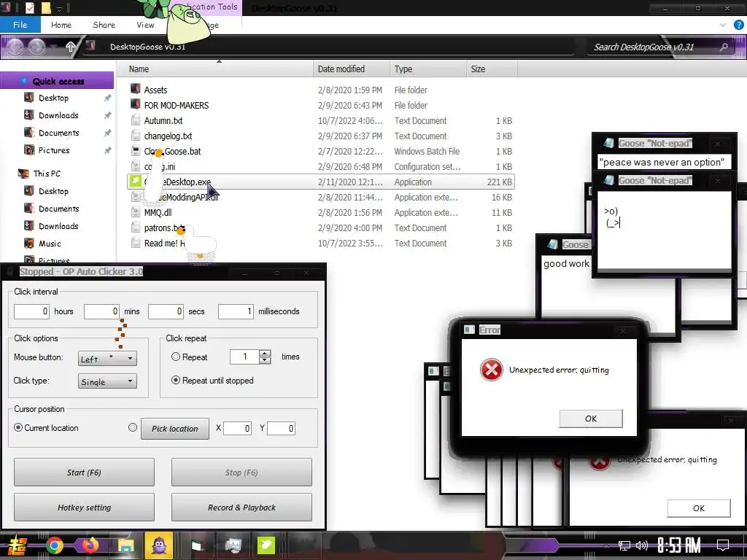Click the "good work" note text
The image size is (747, 560).
click(x=566, y=263)
